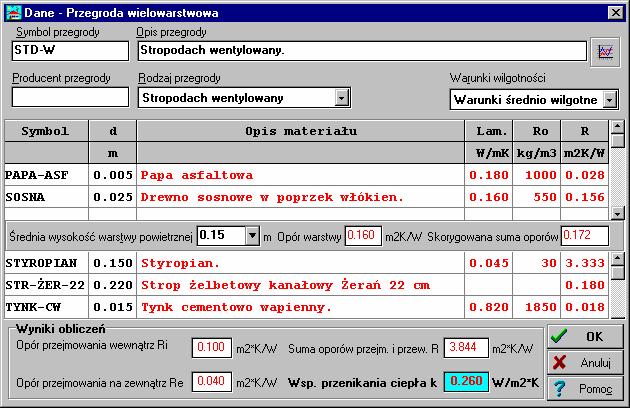The height and width of the screenshot is (408, 630).
Task: Click resistance 0.180 in the STR-ŻER-22 row
Action: click(585, 285)
